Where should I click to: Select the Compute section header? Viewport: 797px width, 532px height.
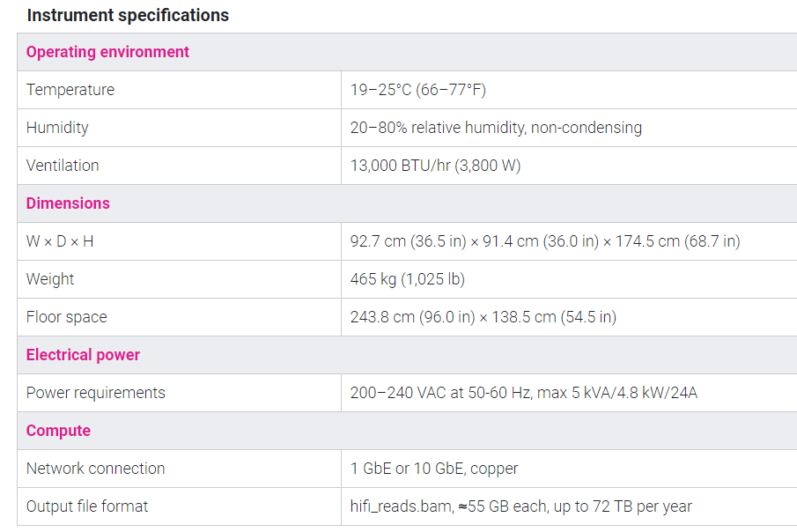click(x=58, y=431)
